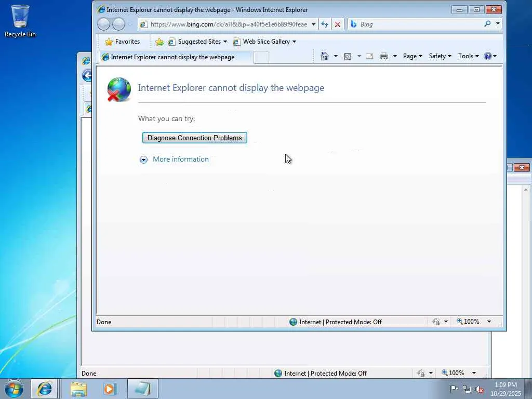532x399 pixels.
Task: Click the More information link text
Action: [x=180, y=159]
